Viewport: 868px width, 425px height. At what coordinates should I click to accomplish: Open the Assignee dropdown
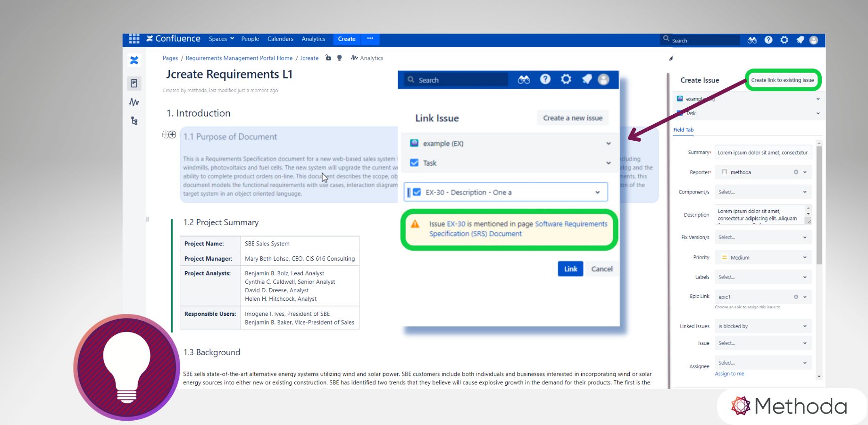(763, 363)
